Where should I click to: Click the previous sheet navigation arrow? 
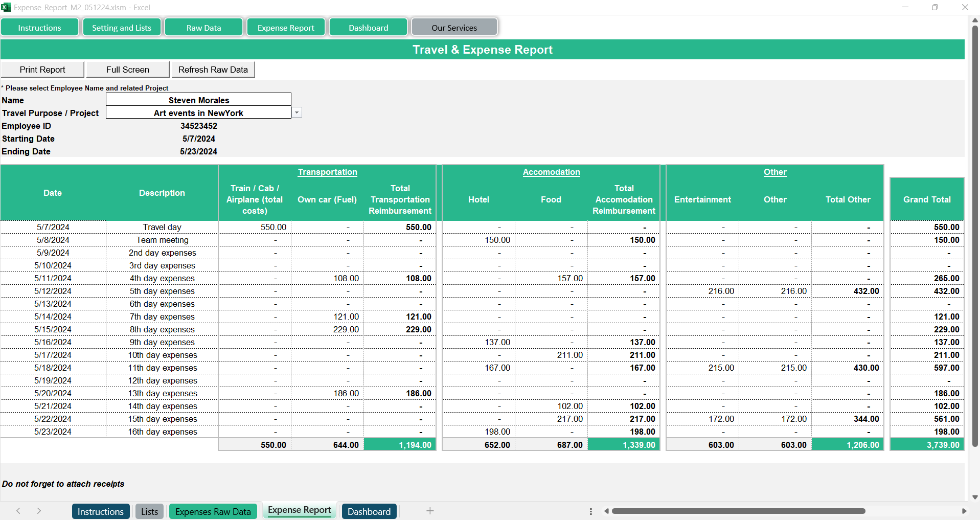18,511
